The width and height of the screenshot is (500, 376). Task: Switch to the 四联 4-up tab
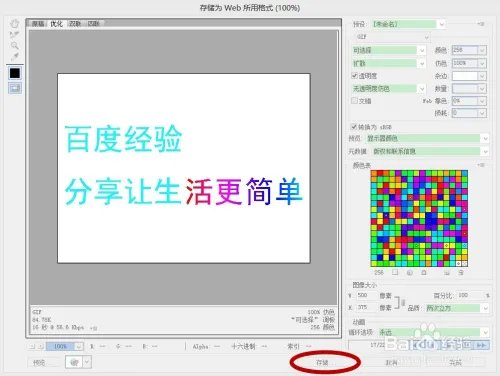pos(93,24)
